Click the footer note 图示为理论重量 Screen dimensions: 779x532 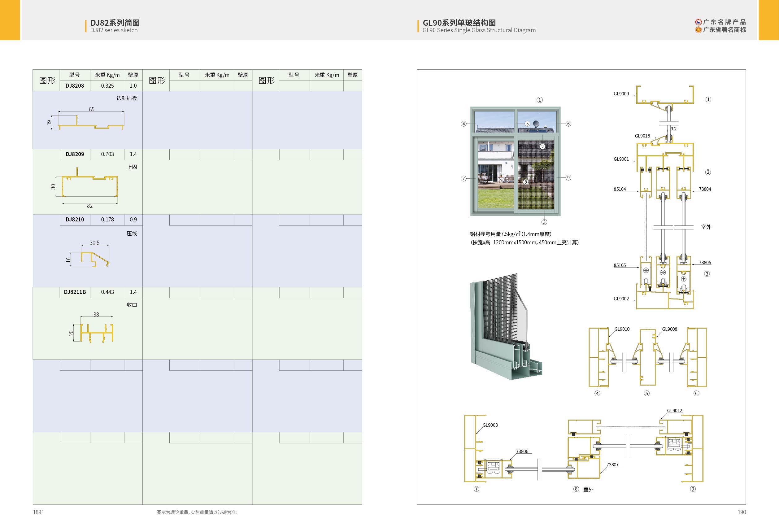tap(197, 512)
